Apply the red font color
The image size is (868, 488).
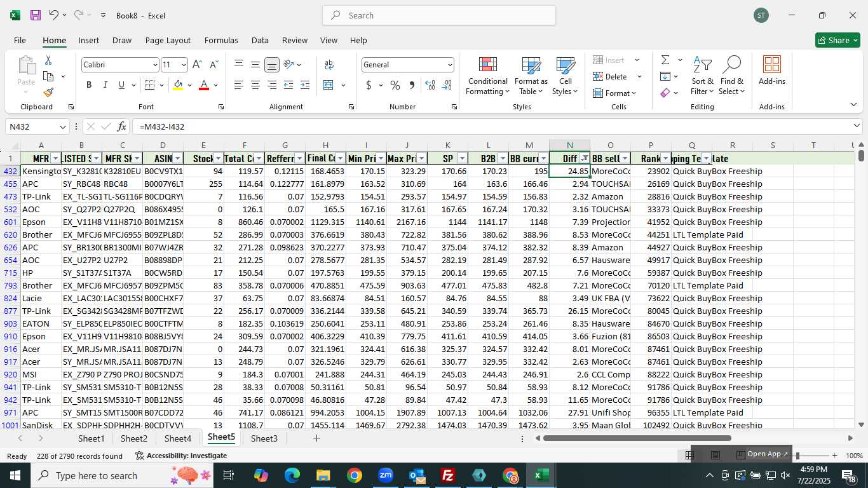[x=204, y=85]
